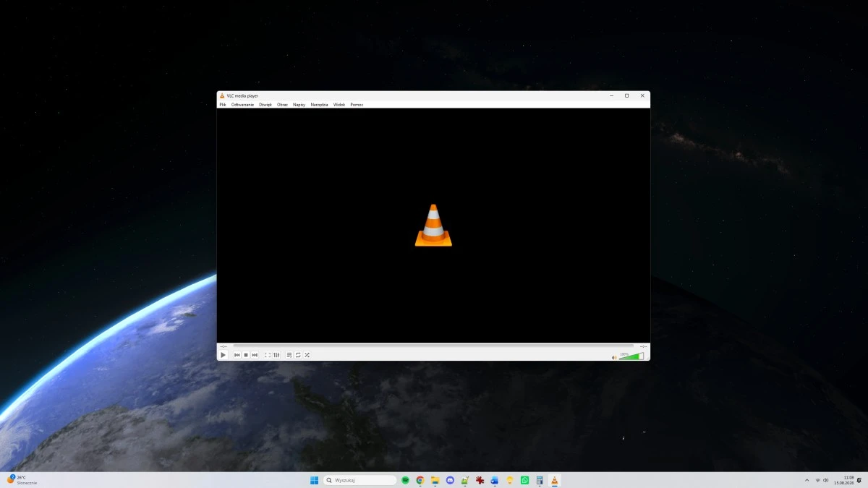The height and width of the screenshot is (488, 868).
Task: Open the Obraz menu
Action: tap(283, 105)
